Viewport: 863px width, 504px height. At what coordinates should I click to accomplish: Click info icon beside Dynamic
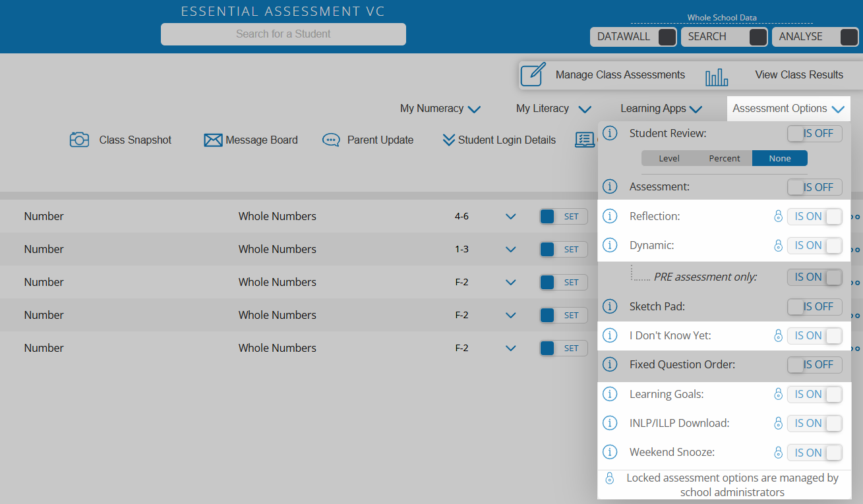[x=610, y=245]
